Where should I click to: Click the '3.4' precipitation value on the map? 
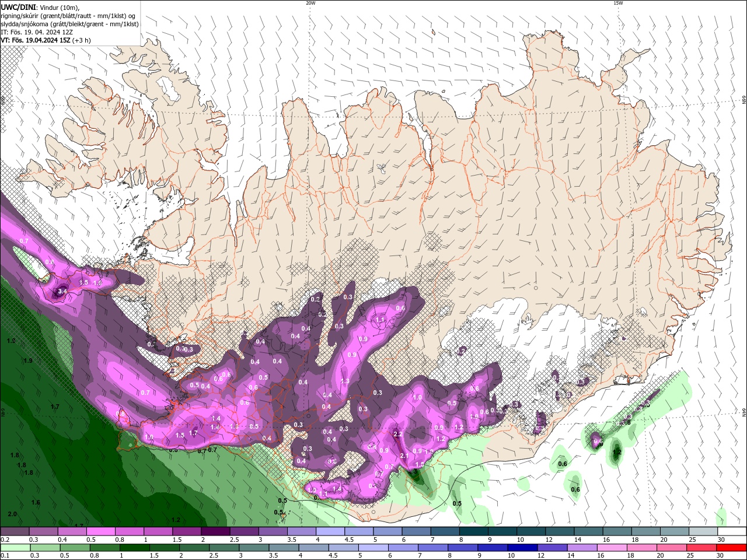point(63,290)
